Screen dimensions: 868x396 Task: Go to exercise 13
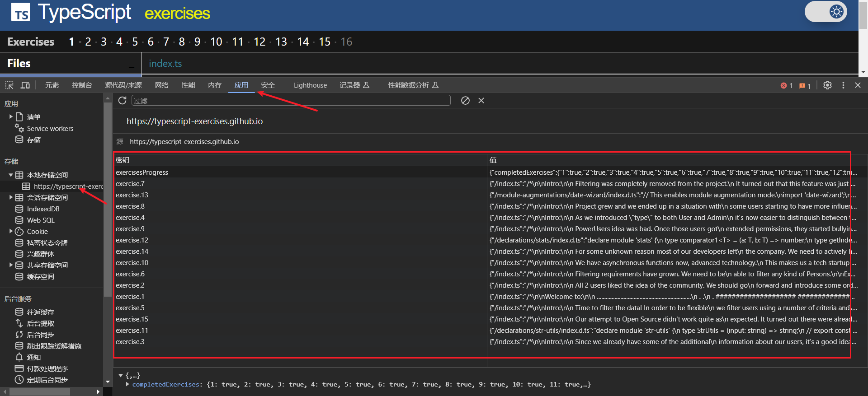coord(281,42)
